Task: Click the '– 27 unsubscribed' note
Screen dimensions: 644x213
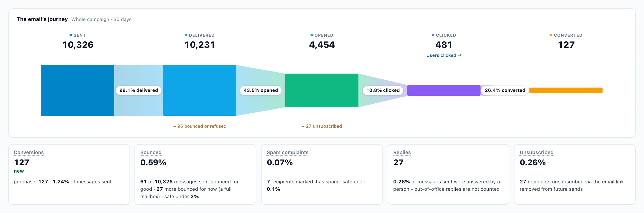Action: tap(322, 126)
